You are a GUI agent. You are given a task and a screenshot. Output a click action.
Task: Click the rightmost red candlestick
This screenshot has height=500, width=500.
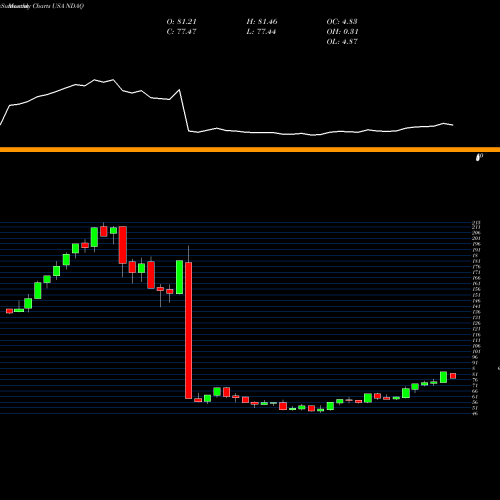[453, 376]
